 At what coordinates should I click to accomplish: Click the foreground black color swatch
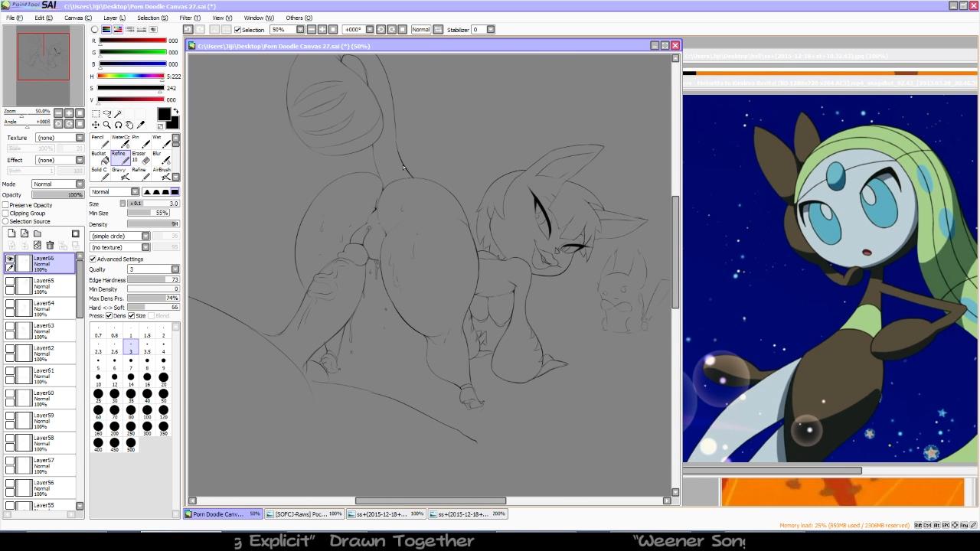coord(164,114)
